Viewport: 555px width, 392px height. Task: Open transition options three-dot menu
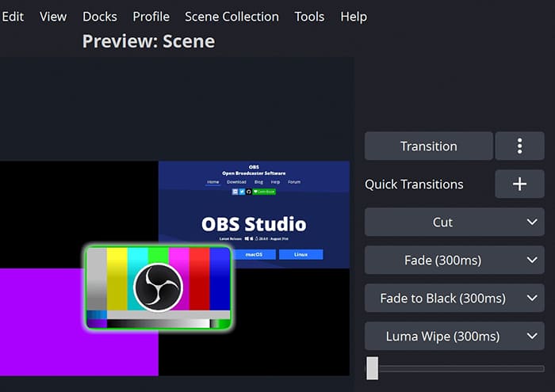click(x=519, y=146)
